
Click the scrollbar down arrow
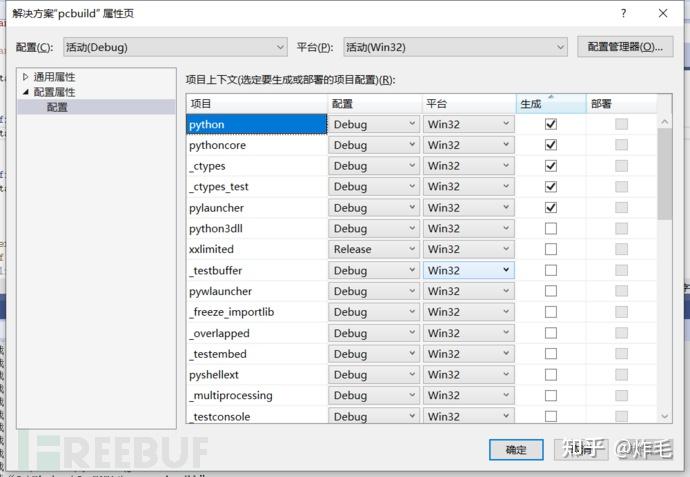[x=664, y=416]
